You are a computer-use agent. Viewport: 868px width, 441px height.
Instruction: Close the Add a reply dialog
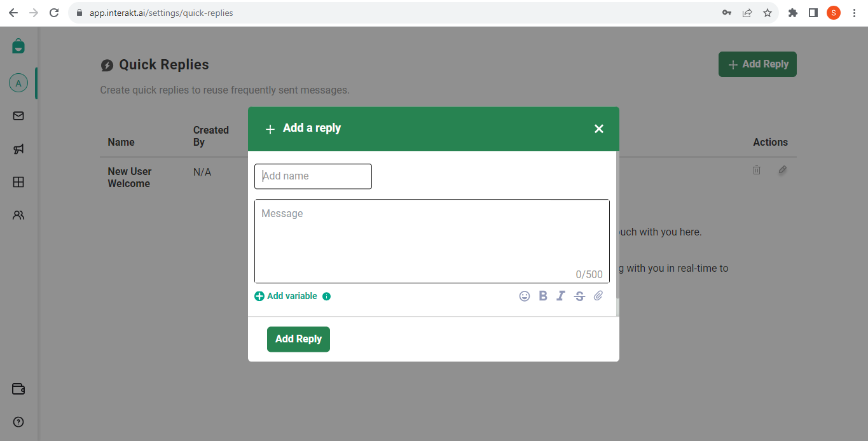598,129
